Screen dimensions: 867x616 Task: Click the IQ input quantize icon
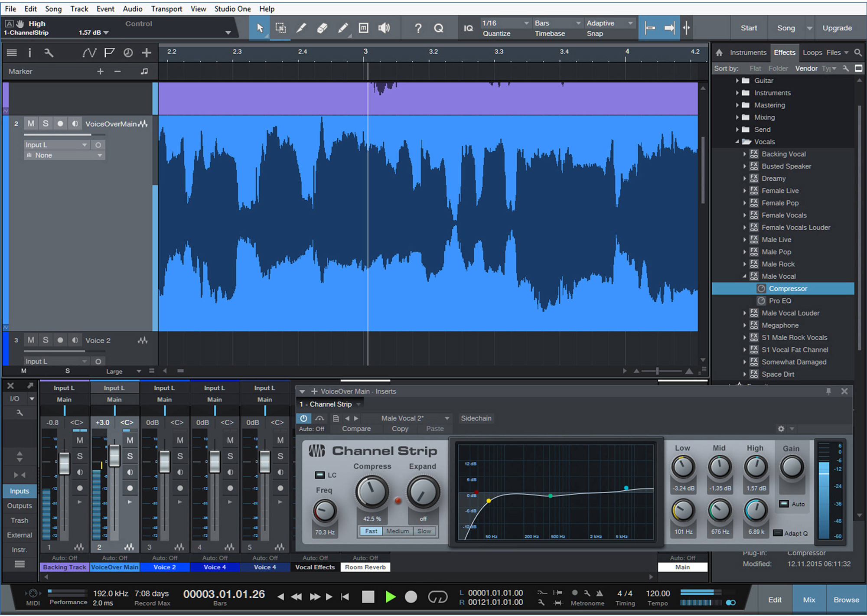coord(468,28)
